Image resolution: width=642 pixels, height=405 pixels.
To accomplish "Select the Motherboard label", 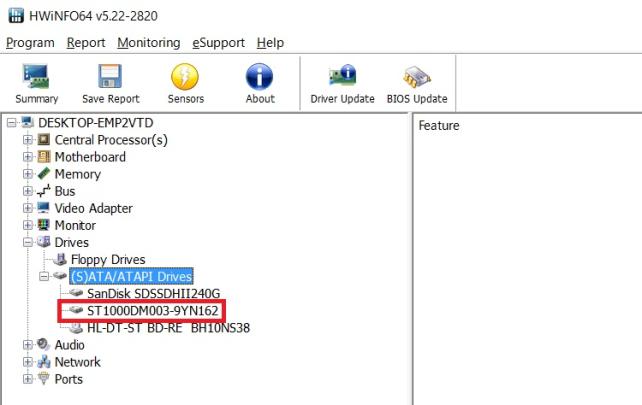I will (90, 157).
